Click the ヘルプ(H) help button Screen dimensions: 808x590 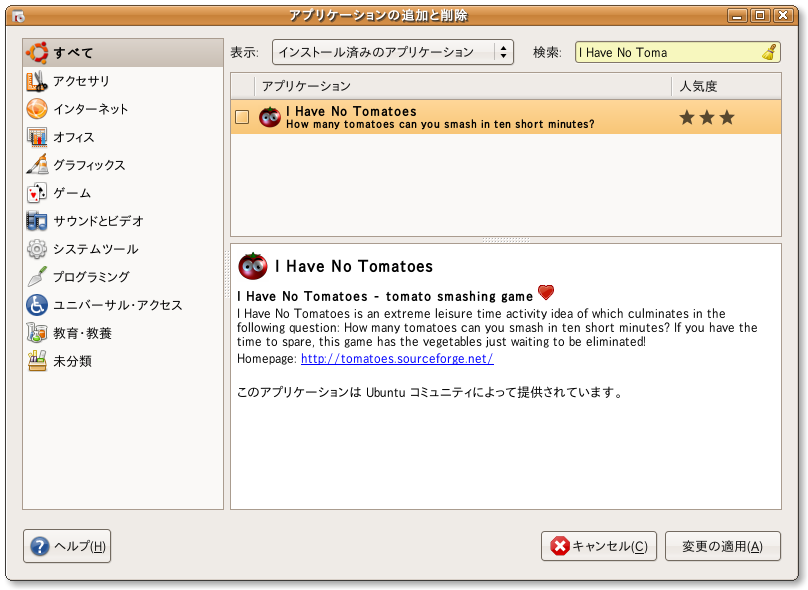pyautogui.click(x=67, y=546)
